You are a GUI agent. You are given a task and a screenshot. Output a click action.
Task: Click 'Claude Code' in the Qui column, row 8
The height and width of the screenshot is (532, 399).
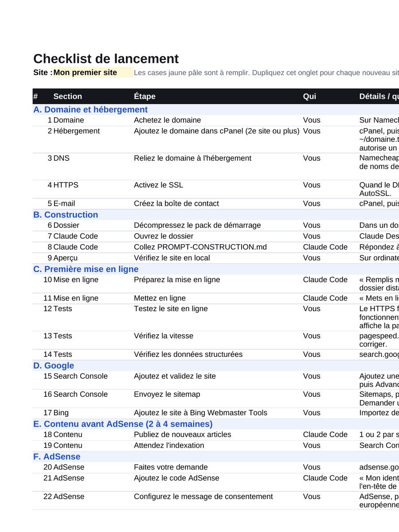point(325,247)
